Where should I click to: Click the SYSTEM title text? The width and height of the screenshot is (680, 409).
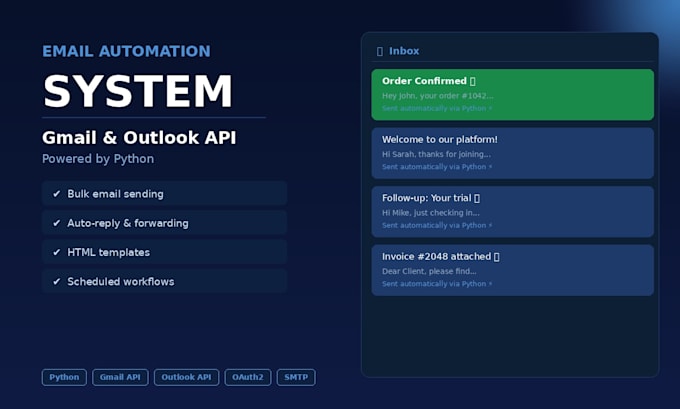pos(138,91)
